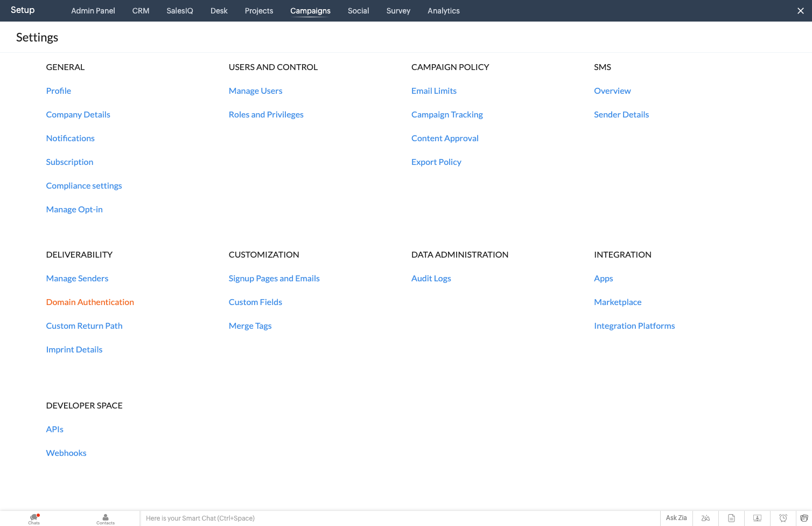This screenshot has width=812, height=526.
Task: Click the Ask Zia button
Action: tap(676, 518)
